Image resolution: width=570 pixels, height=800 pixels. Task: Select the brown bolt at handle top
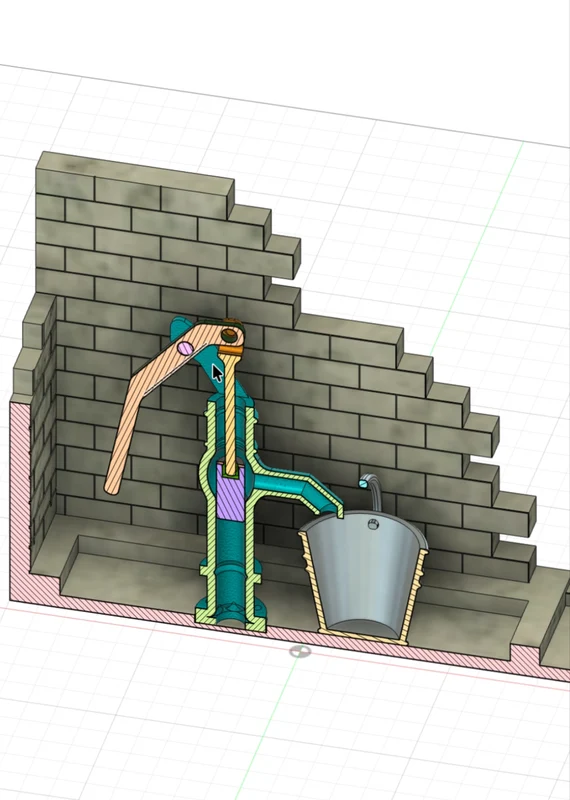coord(230,335)
